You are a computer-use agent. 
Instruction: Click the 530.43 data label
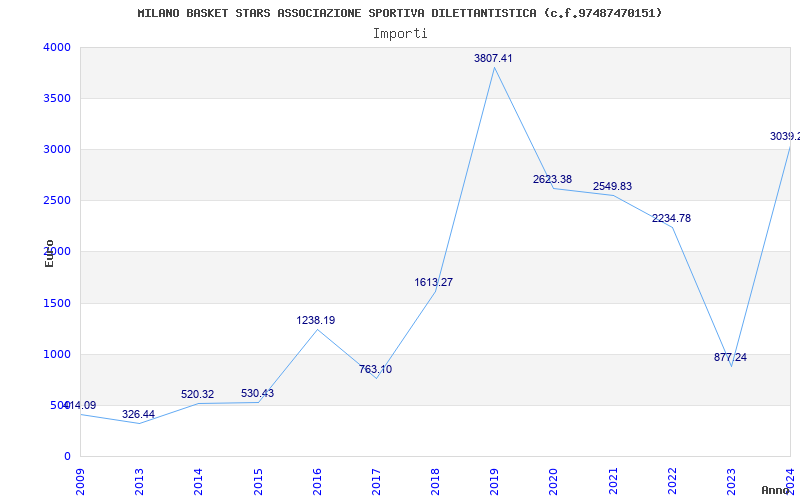tap(257, 393)
